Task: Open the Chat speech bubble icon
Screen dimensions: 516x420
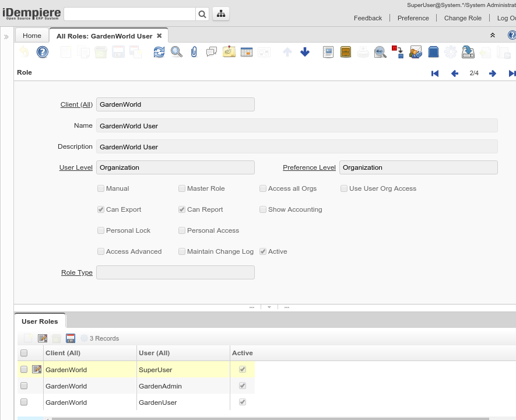Action: 212,52
